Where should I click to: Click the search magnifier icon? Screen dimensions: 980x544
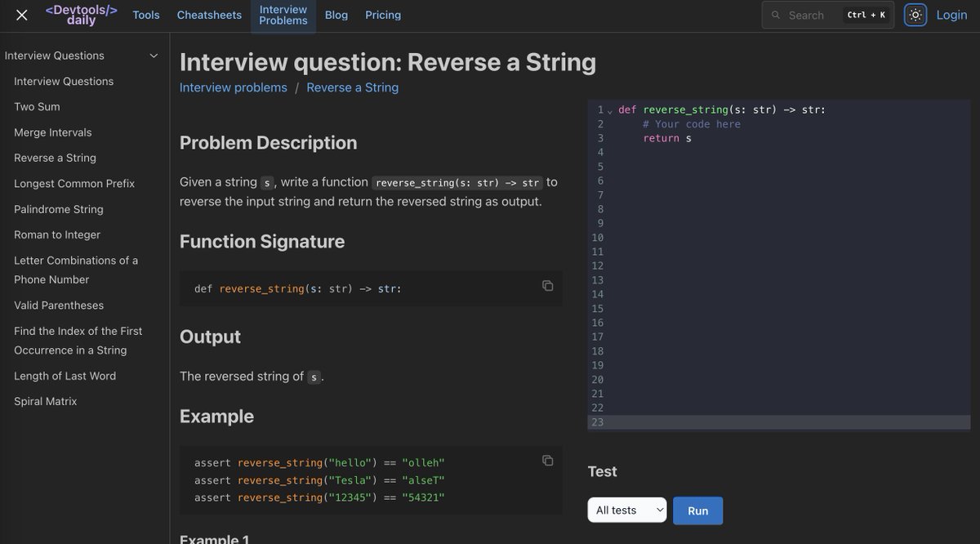(776, 15)
